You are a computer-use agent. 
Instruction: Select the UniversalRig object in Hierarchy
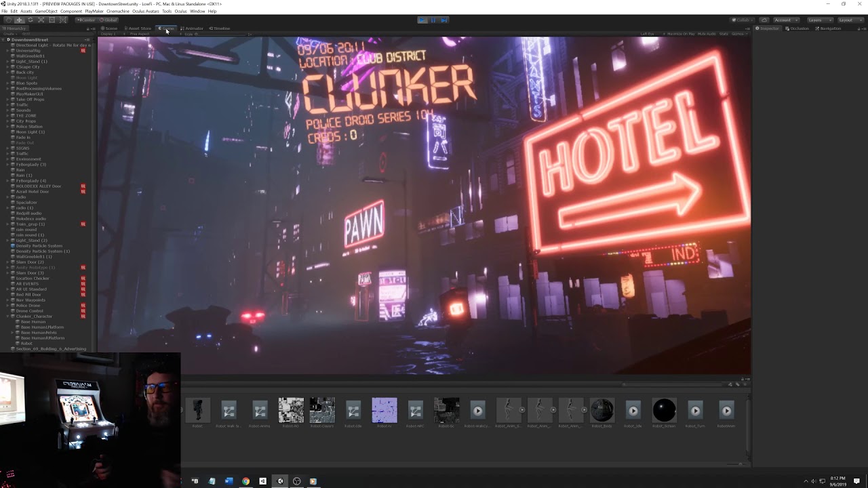pyautogui.click(x=28, y=51)
